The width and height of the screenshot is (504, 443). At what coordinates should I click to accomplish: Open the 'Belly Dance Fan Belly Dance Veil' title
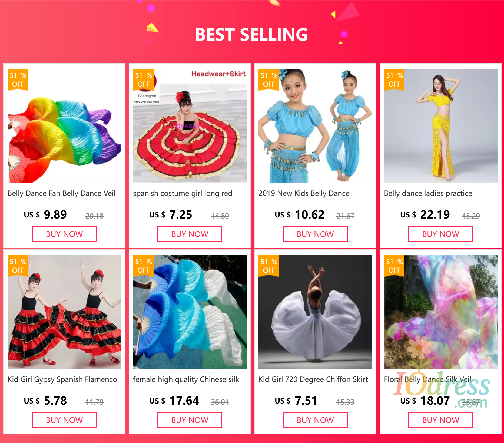tap(62, 193)
